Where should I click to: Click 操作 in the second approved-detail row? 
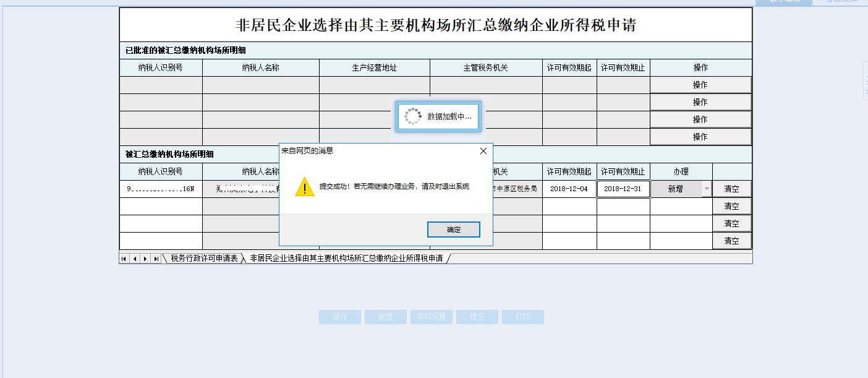[700, 101]
